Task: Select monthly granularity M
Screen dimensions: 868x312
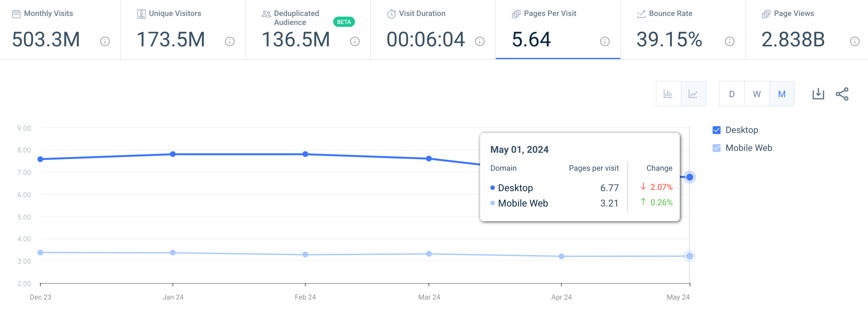Action: click(x=781, y=94)
